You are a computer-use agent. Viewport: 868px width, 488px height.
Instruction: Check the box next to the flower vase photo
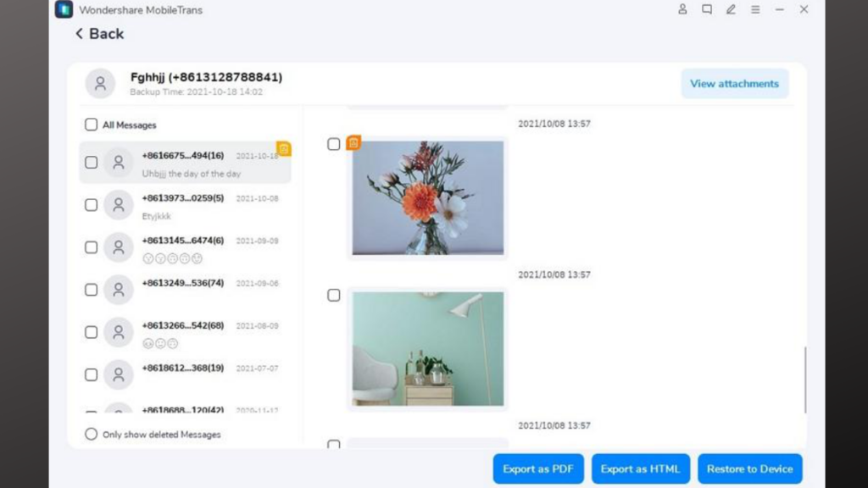pos(333,144)
